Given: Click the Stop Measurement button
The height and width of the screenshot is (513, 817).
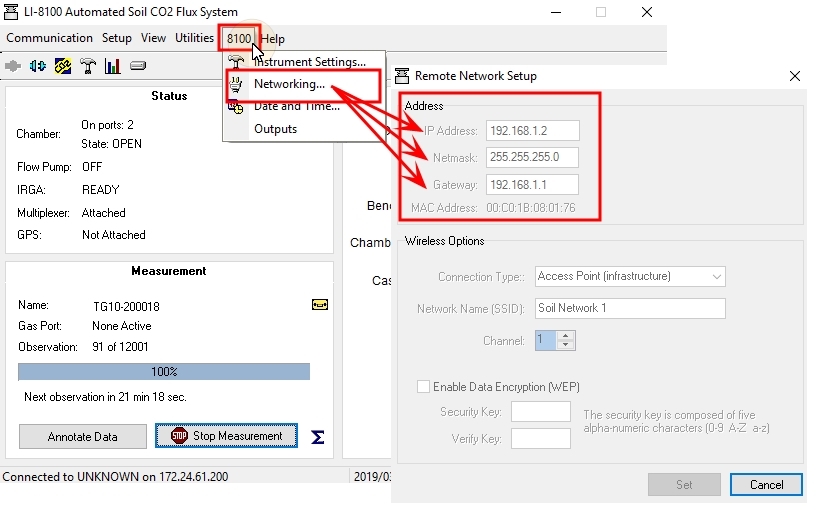Looking at the screenshot, I should 226,435.
